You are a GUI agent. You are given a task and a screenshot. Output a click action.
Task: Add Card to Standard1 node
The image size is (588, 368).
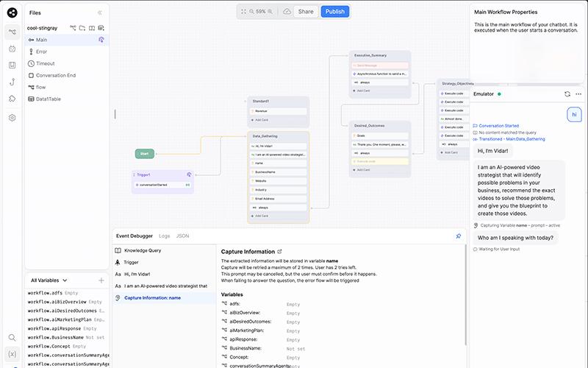tap(260, 120)
